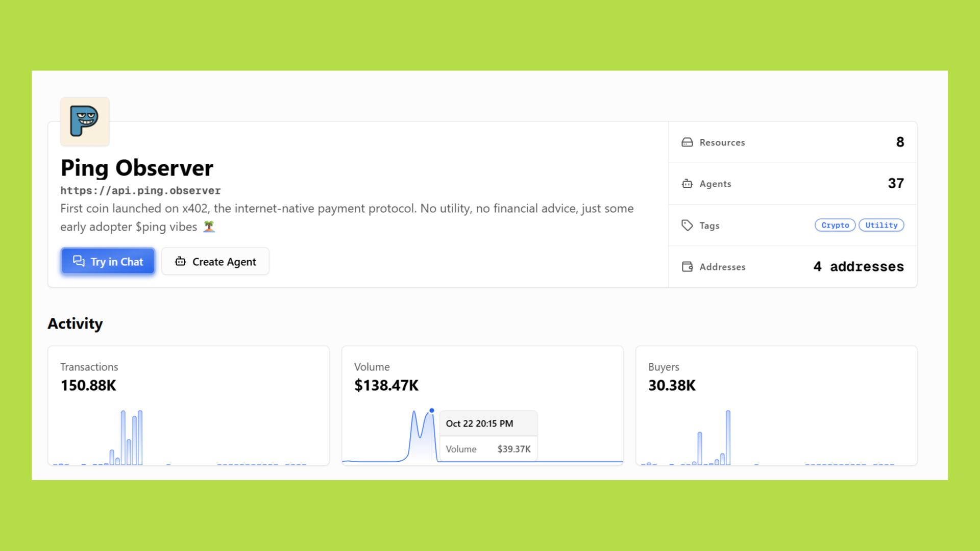980x551 pixels.
Task: Click the Addresses wallet icon
Action: click(687, 267)
